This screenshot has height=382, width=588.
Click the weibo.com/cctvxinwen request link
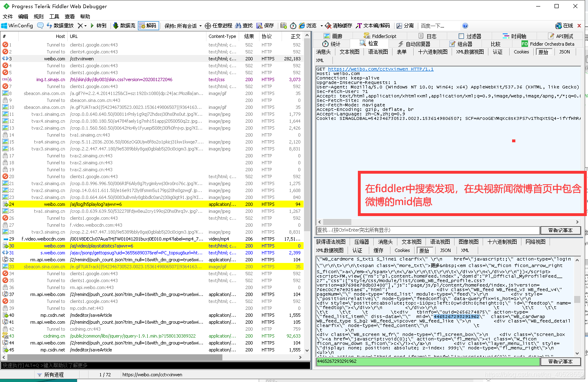point(381,69)
